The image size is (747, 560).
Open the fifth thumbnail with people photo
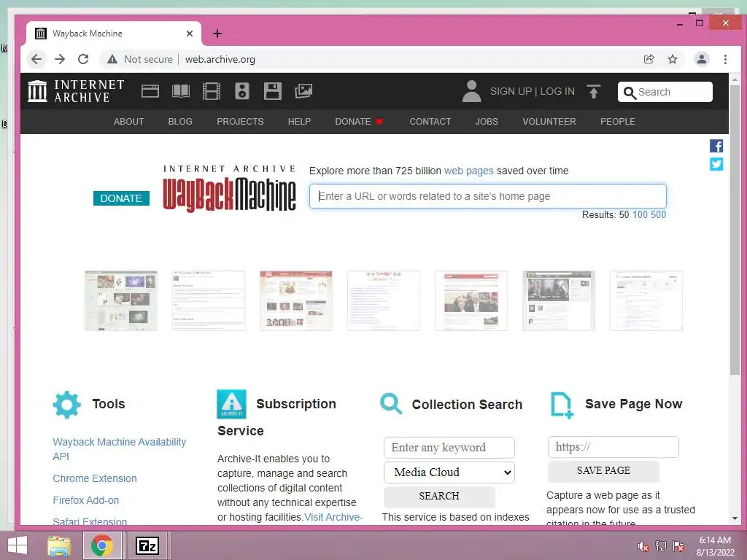click(x=471, y=301)
